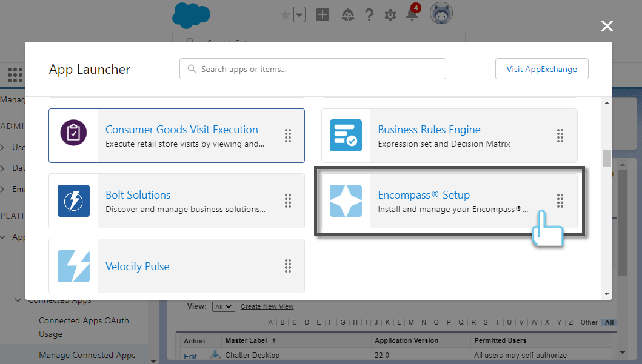Collapse the Apps section chevron in sidebar

click(3, 237)
